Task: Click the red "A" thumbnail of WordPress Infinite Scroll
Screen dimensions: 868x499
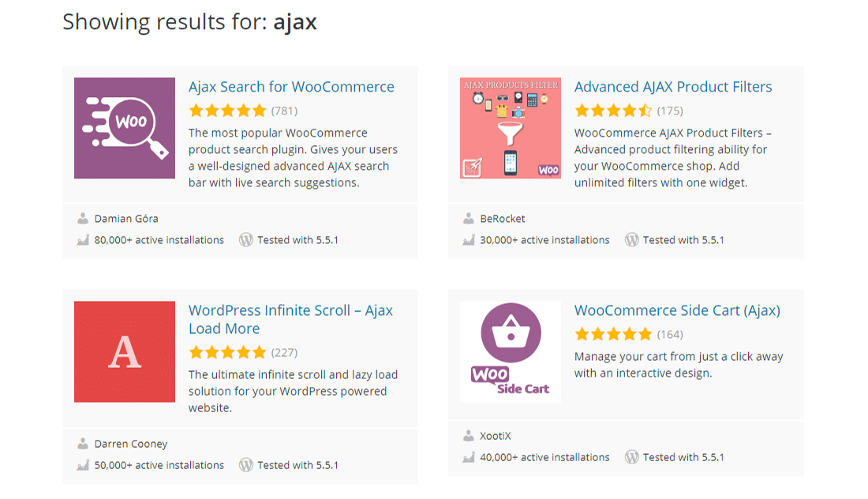Action: click(x=123, y=351)
